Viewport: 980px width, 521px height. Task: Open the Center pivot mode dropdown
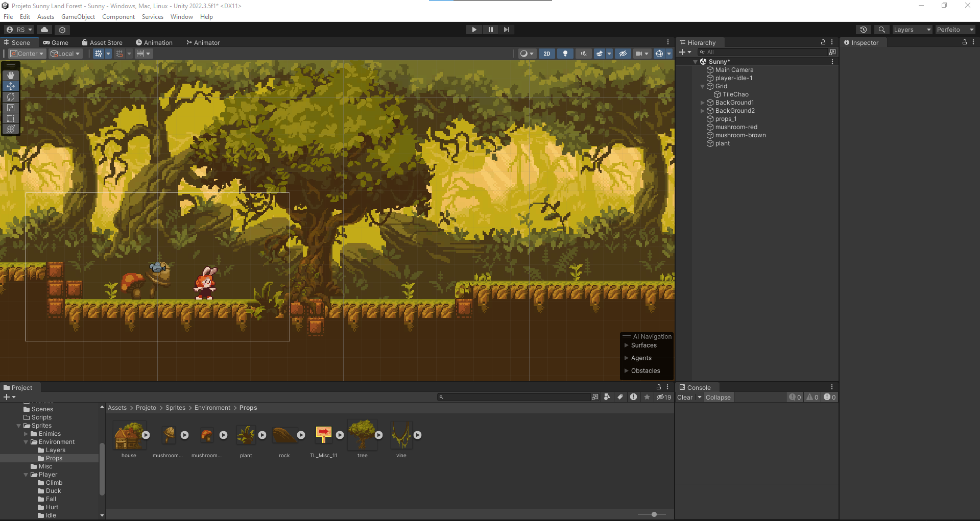27,54
